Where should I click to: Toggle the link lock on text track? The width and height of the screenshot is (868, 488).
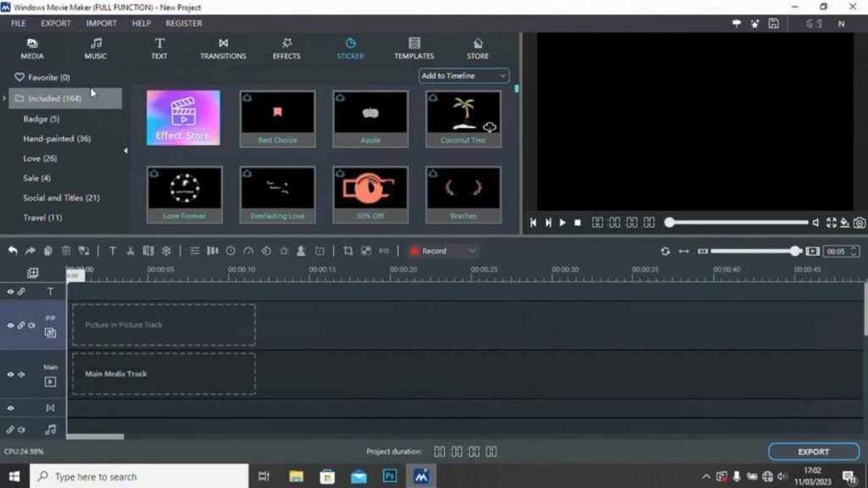click(21, 291)
